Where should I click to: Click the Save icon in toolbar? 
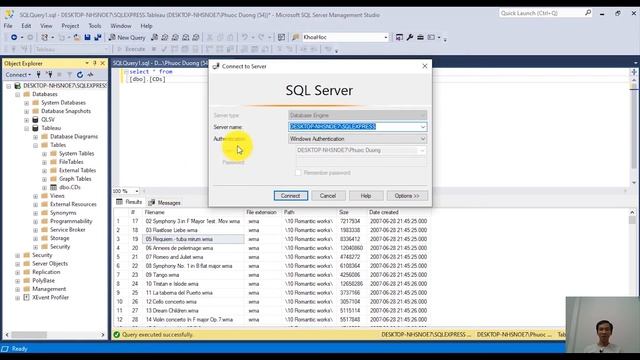click(x=87, y=37)
